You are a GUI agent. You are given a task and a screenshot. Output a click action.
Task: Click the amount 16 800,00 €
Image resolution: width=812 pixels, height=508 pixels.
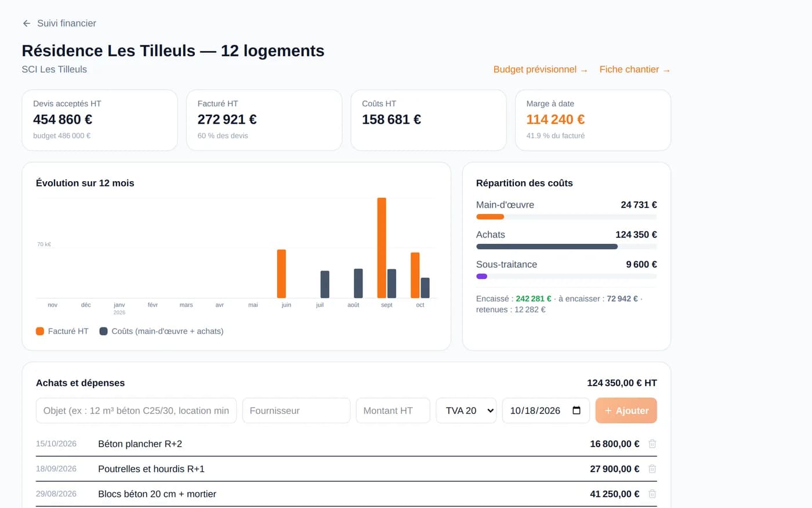point(615,444)
